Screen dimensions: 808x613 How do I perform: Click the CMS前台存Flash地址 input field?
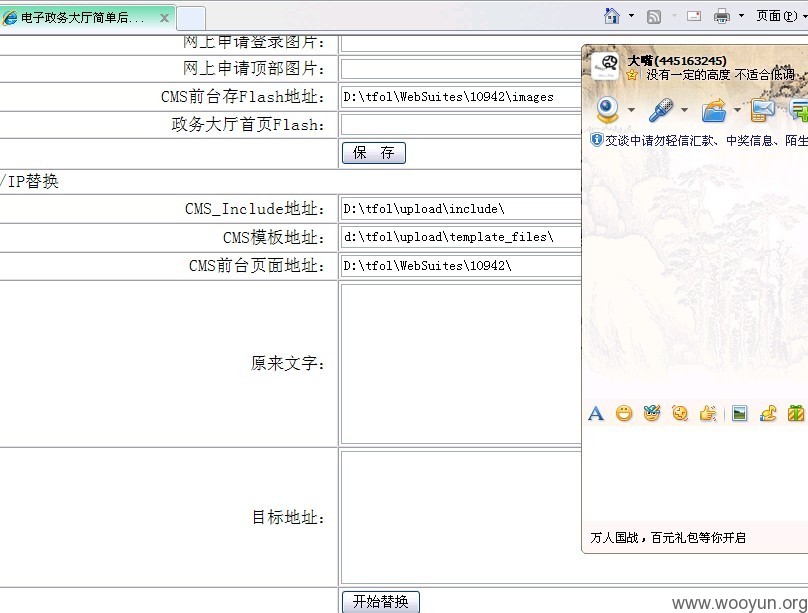[461, 97]
